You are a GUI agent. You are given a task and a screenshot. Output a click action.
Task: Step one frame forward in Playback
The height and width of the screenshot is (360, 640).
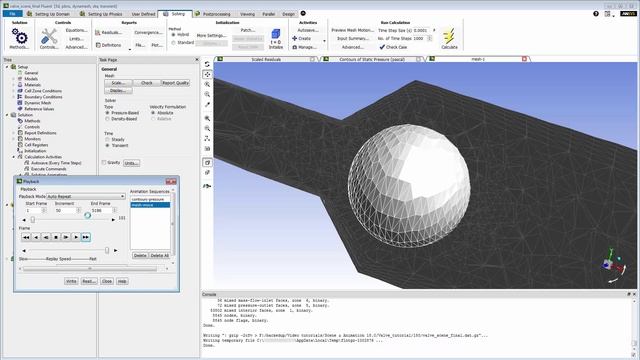coord(66,237)
